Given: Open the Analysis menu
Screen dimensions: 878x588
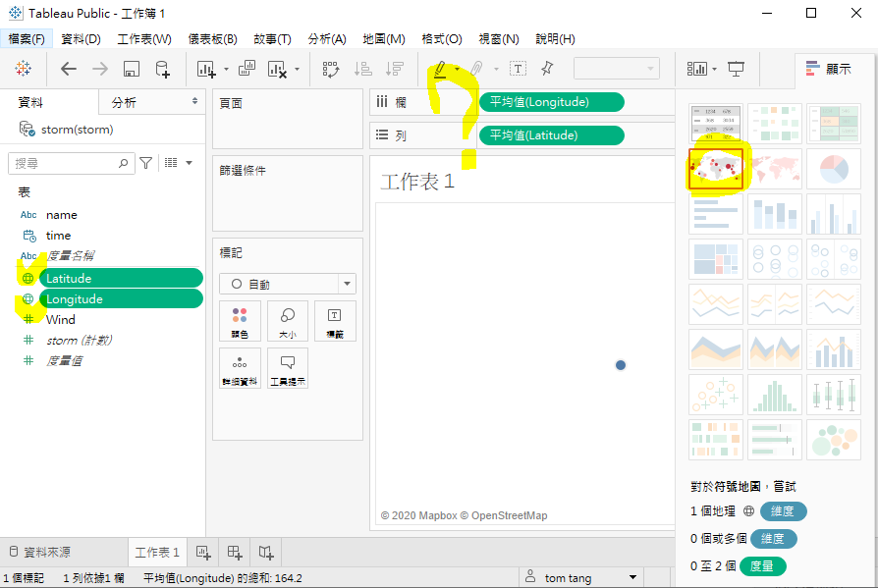Looking at the screenshot, I should [x=327, y=38].
